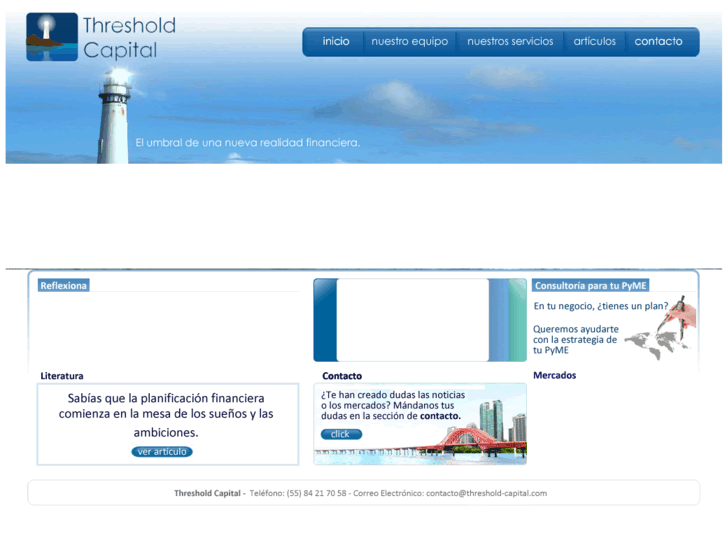Click text En tu negocio, ¿tienes un plan?

(601, 306)
